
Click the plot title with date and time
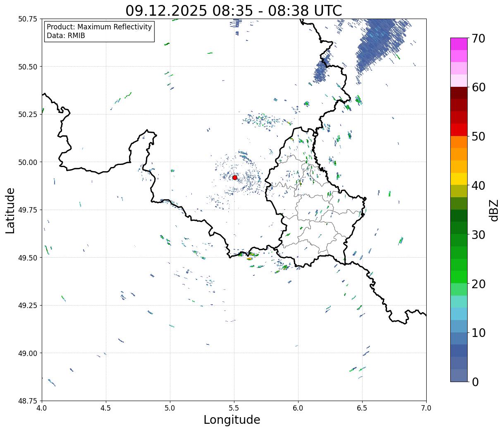pyautogui.click(x=234, y=10)
